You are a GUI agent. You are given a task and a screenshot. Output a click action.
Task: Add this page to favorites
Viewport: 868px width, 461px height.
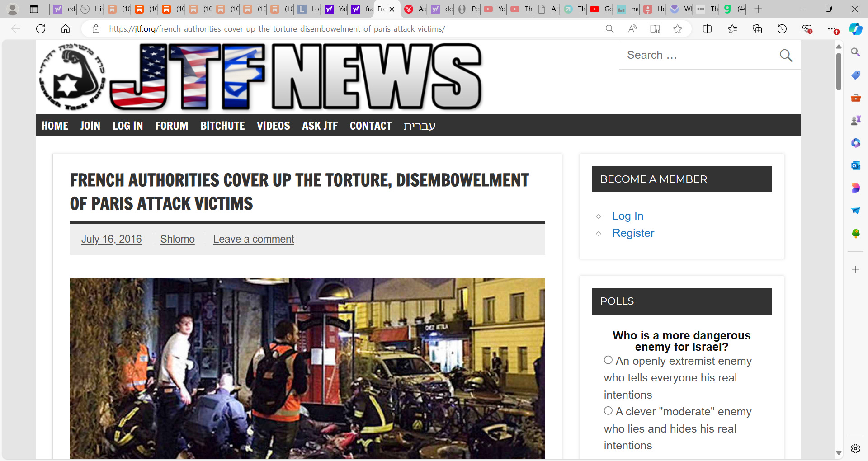click(677, 29)
